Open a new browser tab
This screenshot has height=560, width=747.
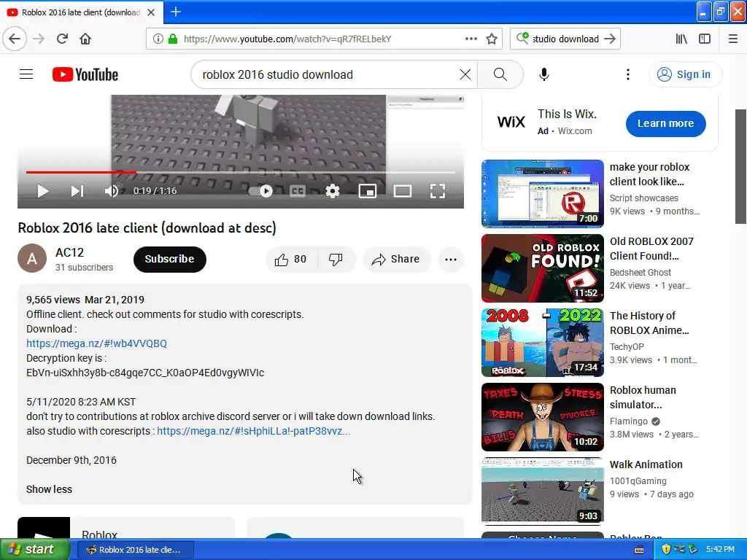[x=175, y=12]
